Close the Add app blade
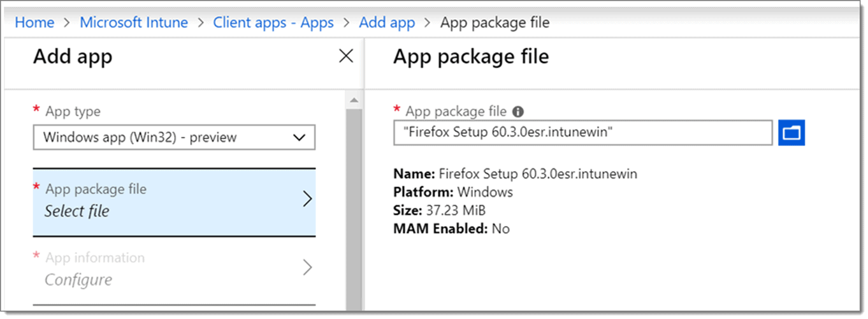868x319 pixels. click(x=346, y=56)
